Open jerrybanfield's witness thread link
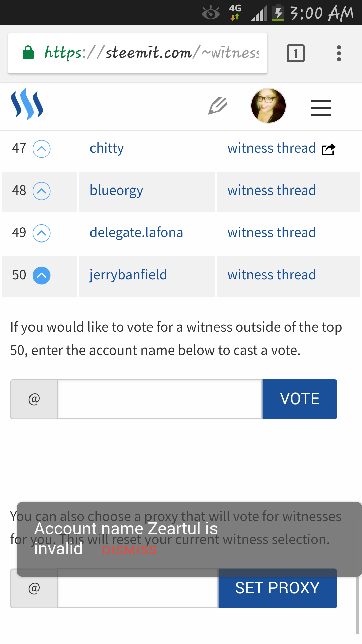362x644 pixels. tap(271, 275)
